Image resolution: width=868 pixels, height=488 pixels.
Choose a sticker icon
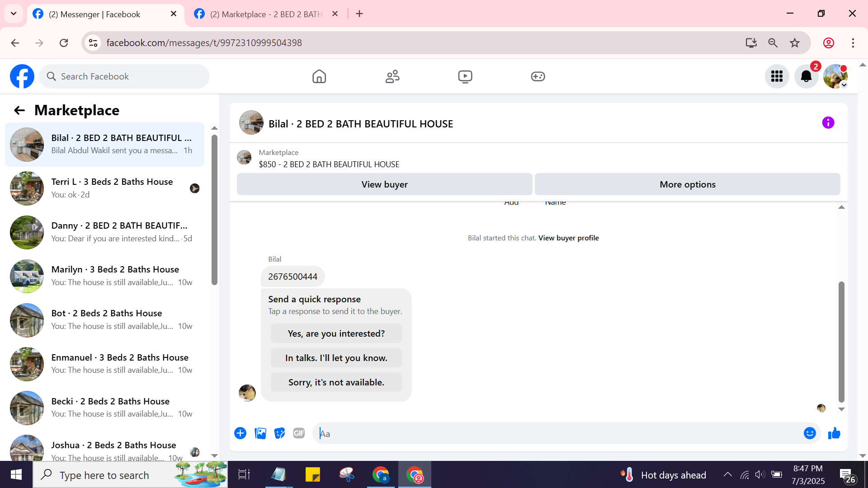[280, 433]
